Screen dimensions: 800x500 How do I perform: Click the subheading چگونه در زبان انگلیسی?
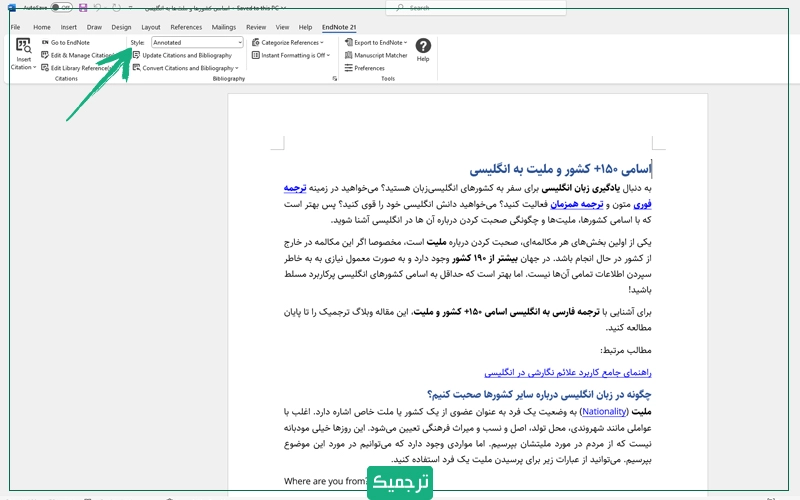(x=539, y=394)
